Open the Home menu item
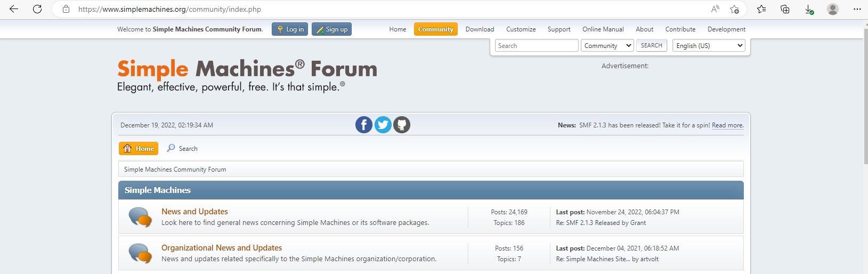 pos(398,29)
